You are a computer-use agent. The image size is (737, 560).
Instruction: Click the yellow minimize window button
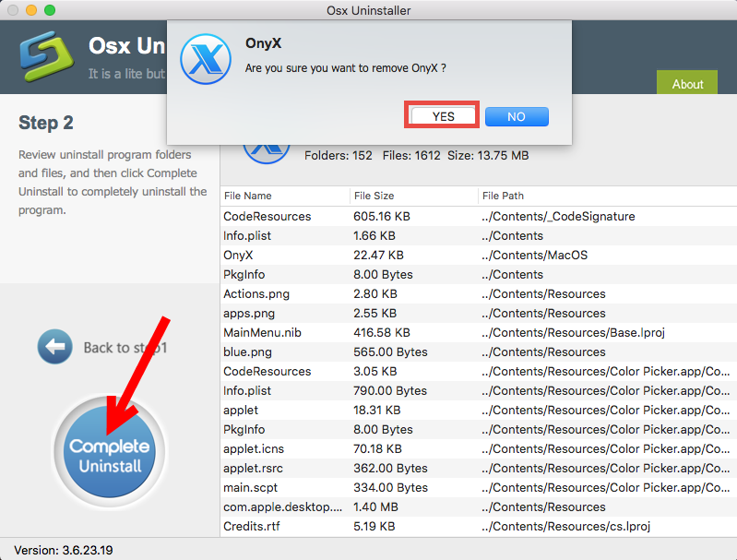(31, 10)
